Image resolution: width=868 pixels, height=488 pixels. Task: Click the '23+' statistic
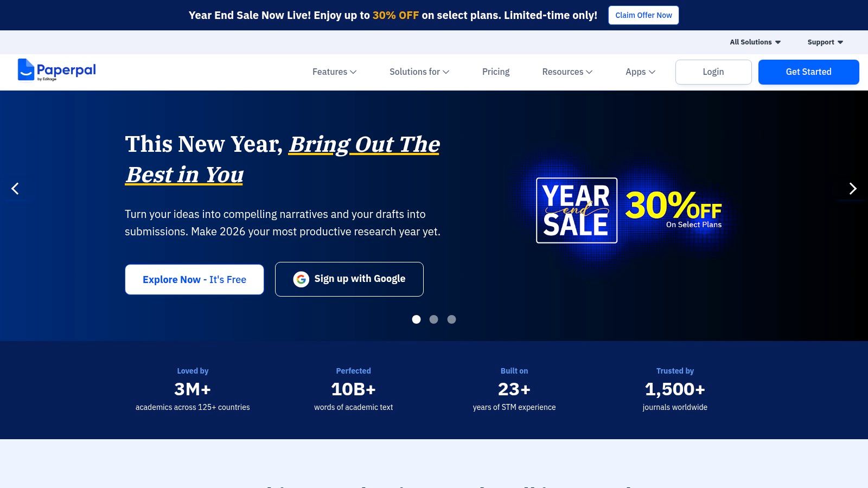[x=514, y=389]
